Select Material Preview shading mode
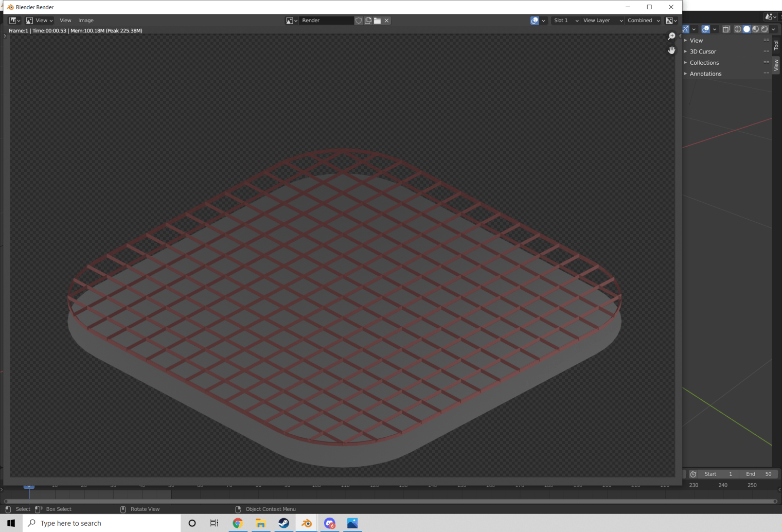The width and height of the screenshot is (782, 532). click(756, 29)
